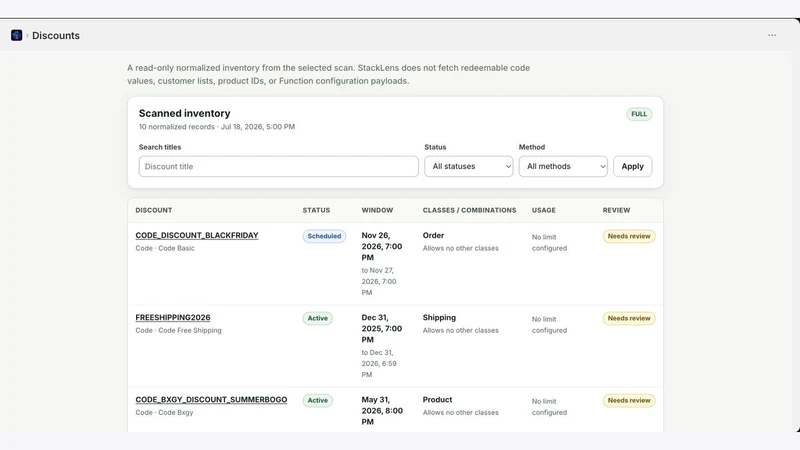Click the STATUS column header

click(316, 210)
